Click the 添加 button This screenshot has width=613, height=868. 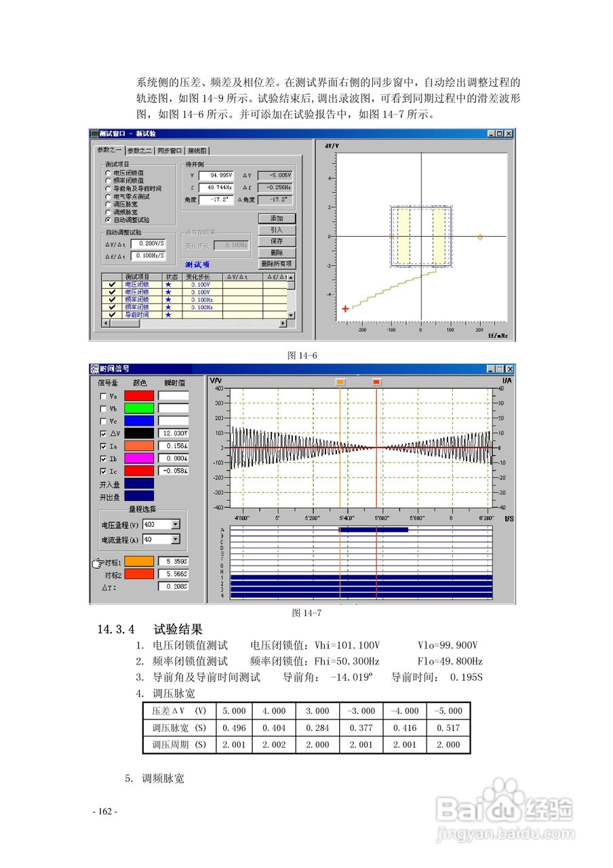coord(277,218)
